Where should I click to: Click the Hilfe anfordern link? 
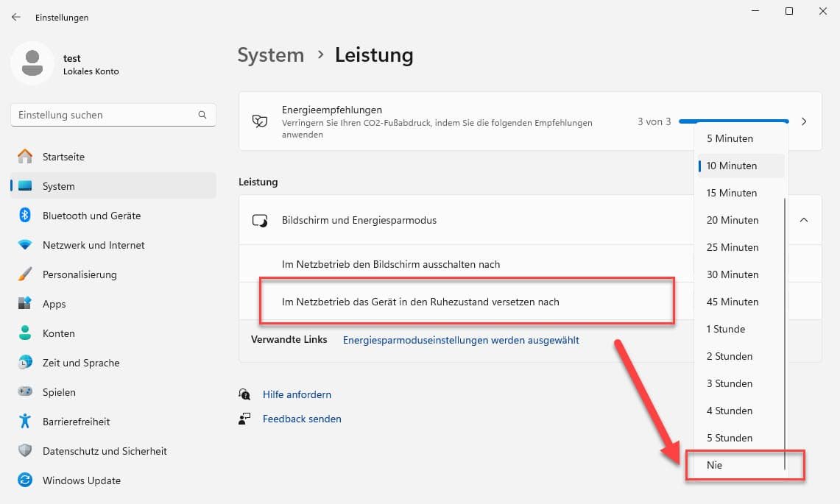point(297,394)
